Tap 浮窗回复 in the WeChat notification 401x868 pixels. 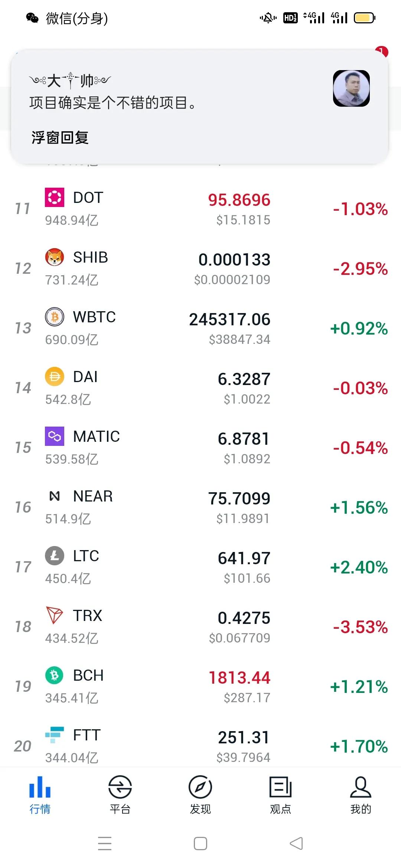(x=60, y=138)
